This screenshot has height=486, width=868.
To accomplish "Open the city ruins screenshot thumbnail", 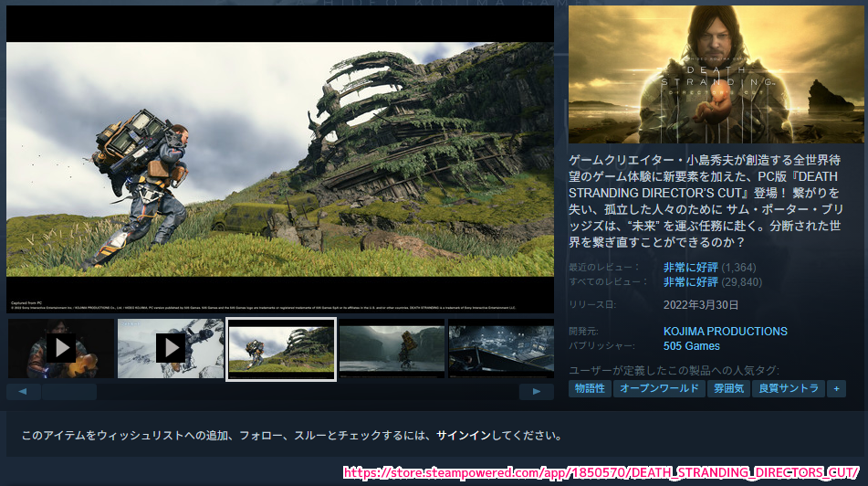I will (501, 348).
